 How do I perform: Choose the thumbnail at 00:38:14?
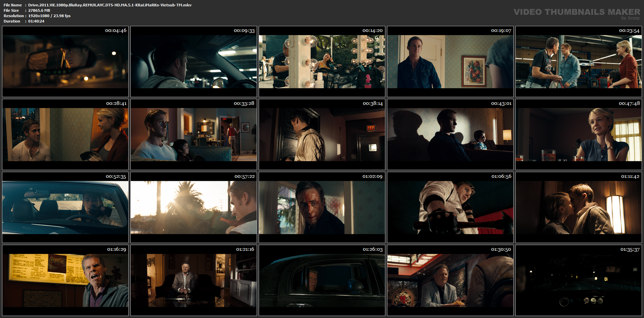click(x=322, y=134)
